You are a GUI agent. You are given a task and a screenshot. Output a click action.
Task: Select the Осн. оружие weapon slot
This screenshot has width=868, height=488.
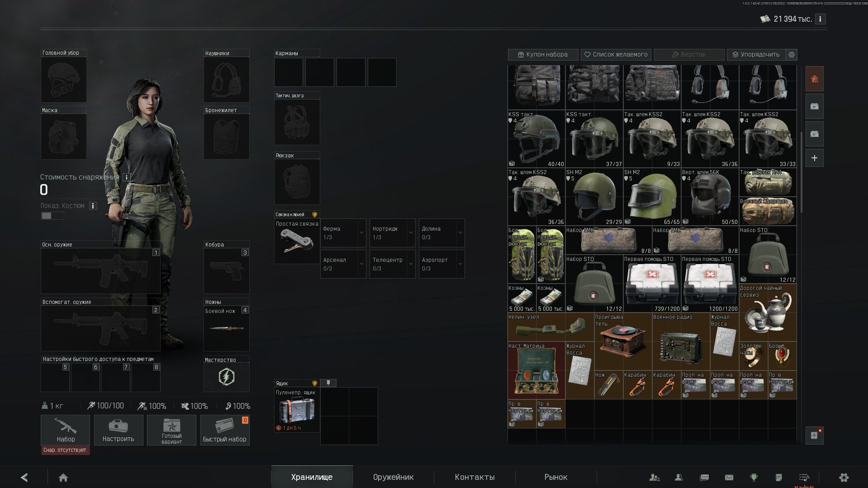(100, 271)
